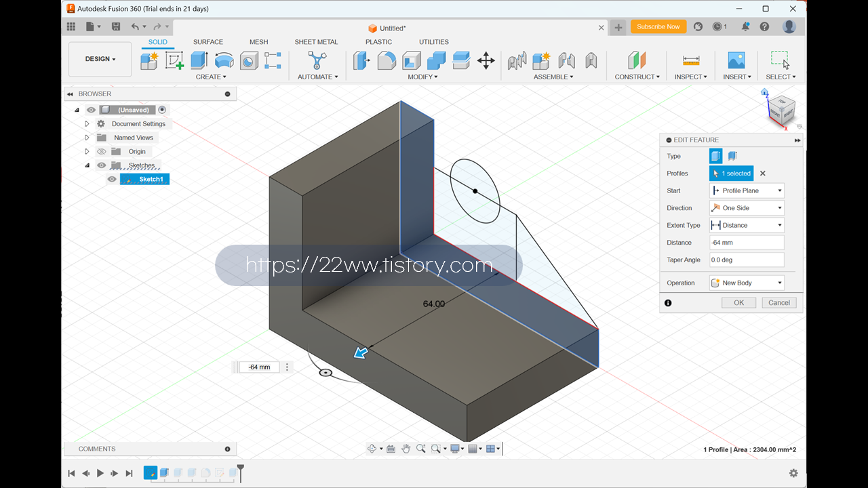Screen dimensions: 868x488
Task: Select the Measure tool icon
Action: click(691, 60)
